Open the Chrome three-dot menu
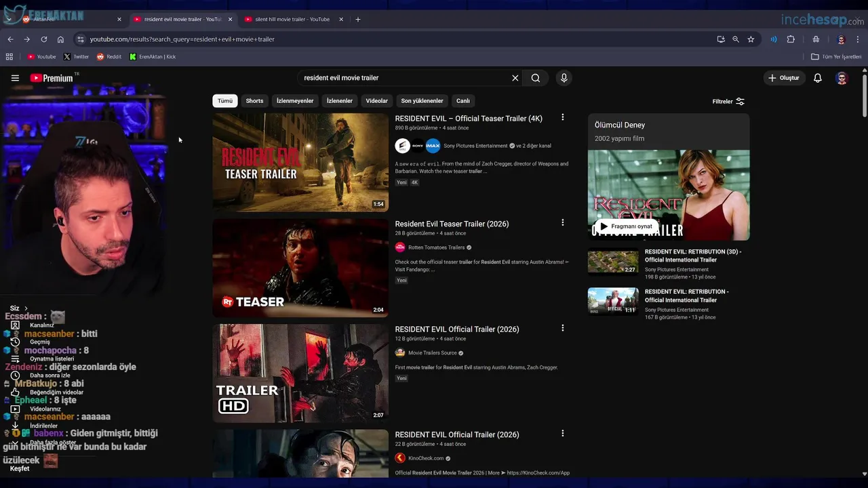Image resolution: width=868 pixels, height=488 pixels. (858, 39)
